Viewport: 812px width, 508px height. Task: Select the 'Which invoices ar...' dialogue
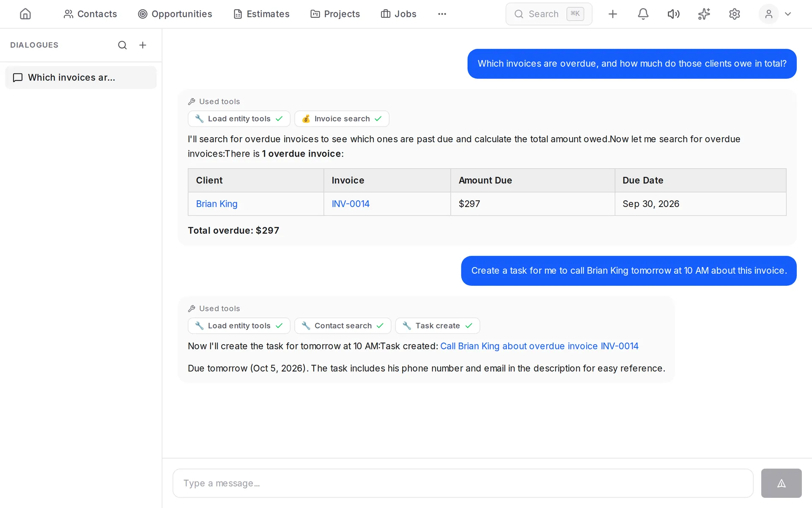pyautogui.click(x=81, y=77)
